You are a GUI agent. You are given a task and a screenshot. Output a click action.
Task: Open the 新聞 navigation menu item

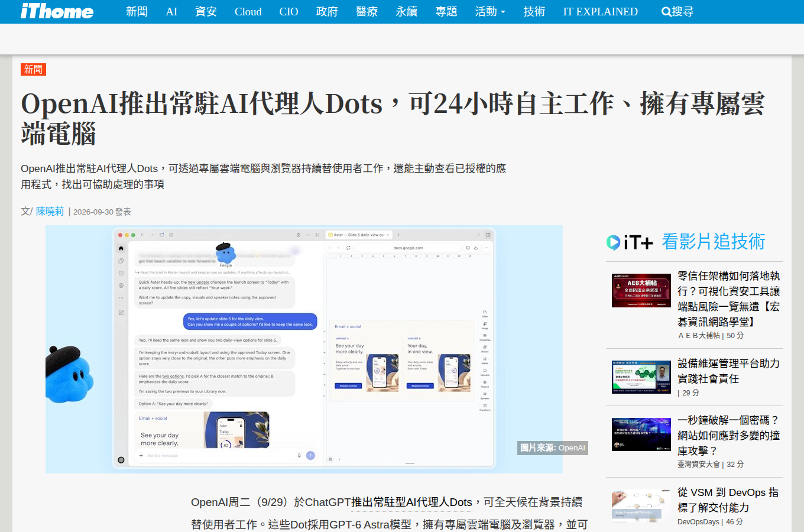click(x=137, y=12)
